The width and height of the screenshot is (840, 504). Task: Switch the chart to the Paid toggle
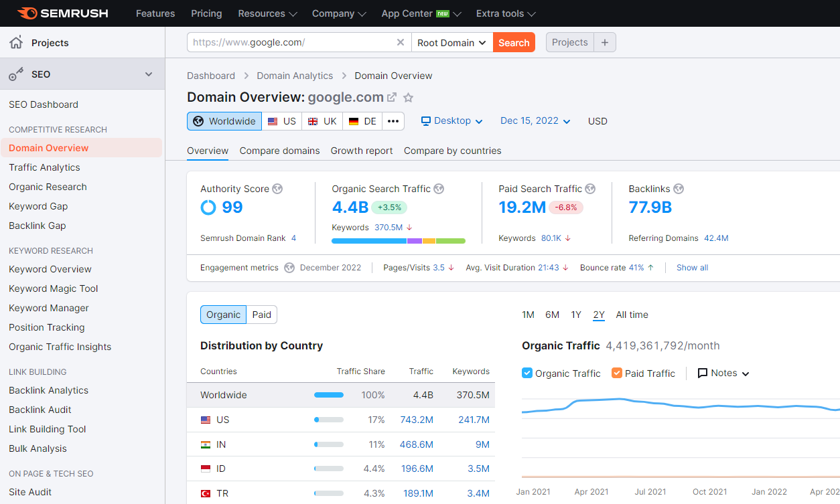[x=261, y=315]
